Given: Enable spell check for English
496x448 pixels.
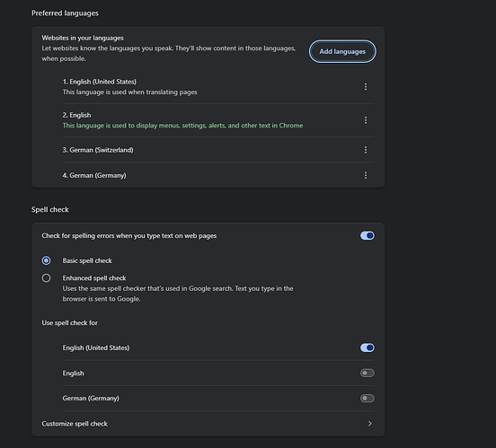Looking at the screenshot, I should tap(367, 373).
